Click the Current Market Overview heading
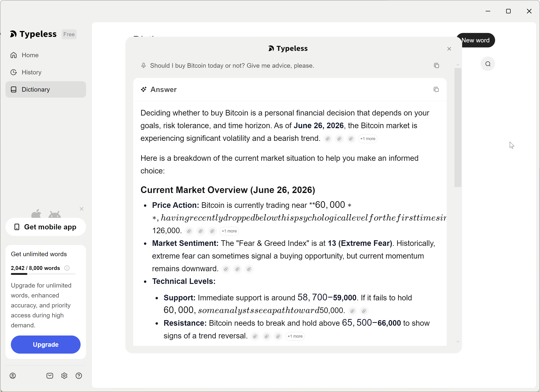540x392 pixels. coord(228,190)
